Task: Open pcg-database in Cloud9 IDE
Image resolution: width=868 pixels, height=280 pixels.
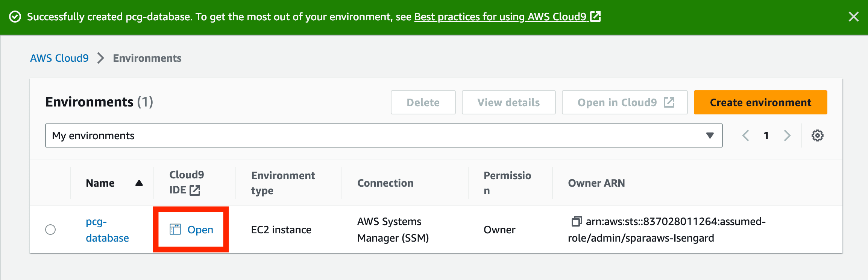Action: (x=191, y=230)
